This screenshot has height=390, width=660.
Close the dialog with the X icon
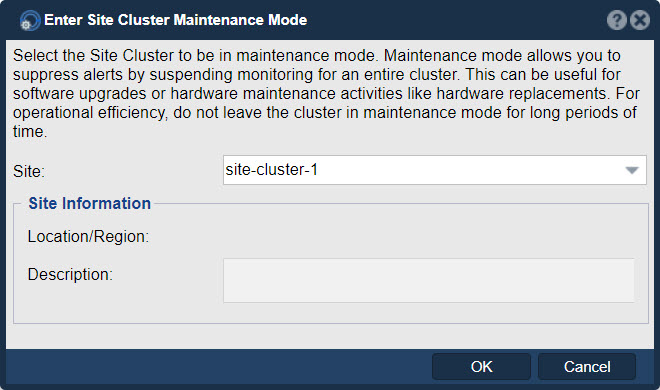coord(640,20)
